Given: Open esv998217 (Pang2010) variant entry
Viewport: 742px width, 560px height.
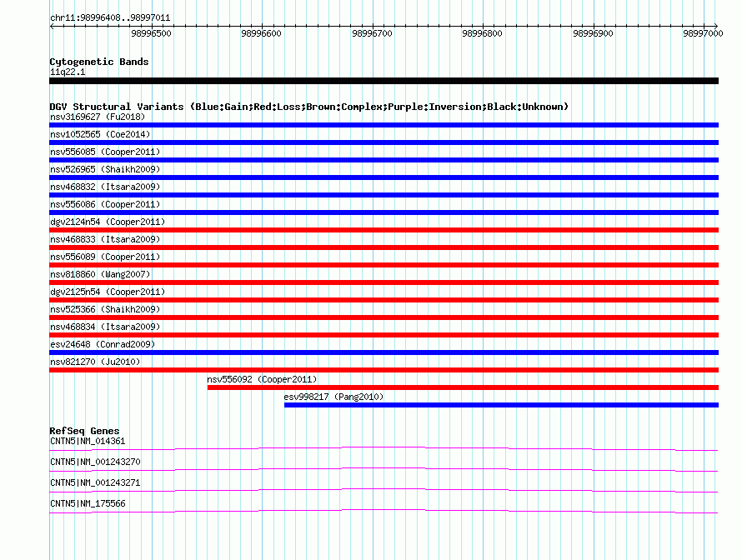Looking at the screenshot, I should [333, 397].
